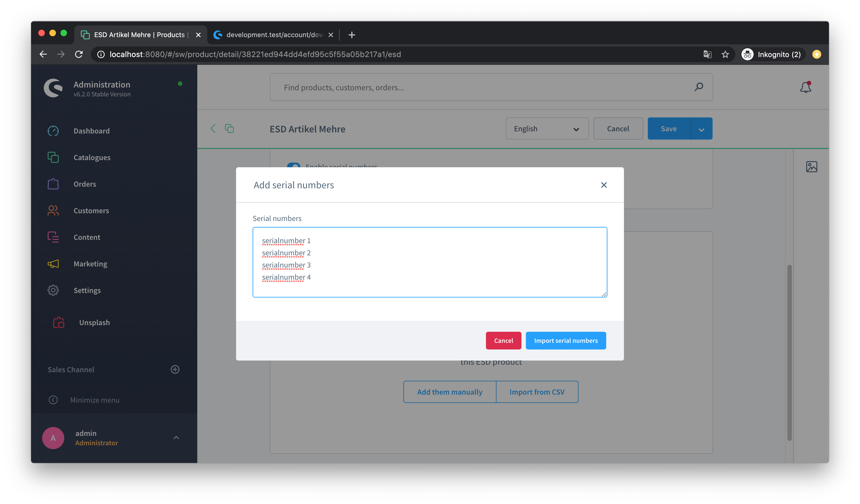This screenshot has width=860, height=504.
Task: Click Import serial numbers button
Action: coord(565,341)
